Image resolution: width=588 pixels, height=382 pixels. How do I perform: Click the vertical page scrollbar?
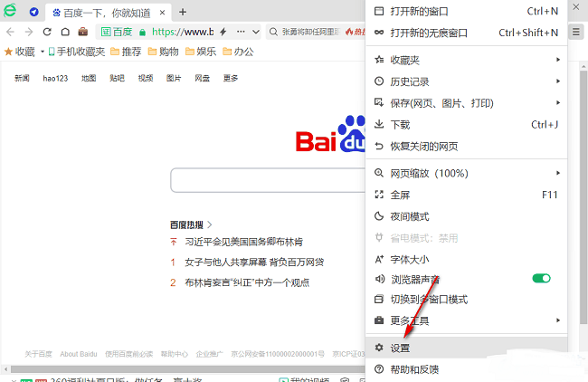pos(583,197)
